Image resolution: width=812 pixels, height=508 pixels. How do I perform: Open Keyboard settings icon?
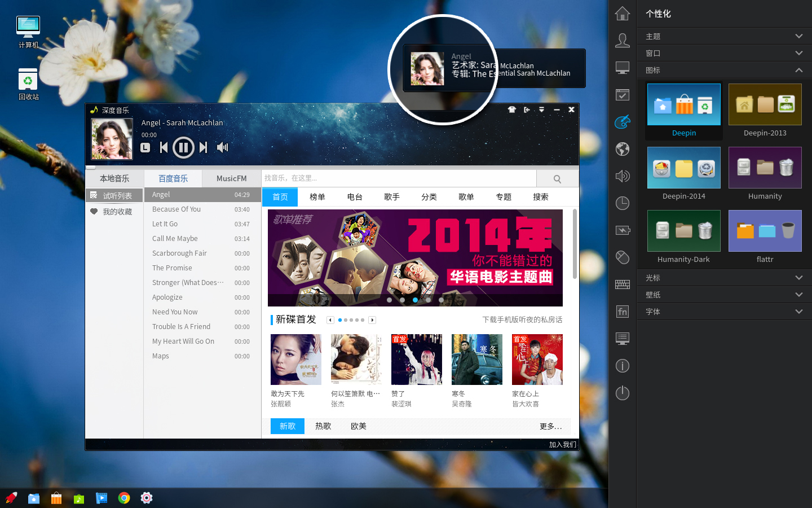pos(623,284)
